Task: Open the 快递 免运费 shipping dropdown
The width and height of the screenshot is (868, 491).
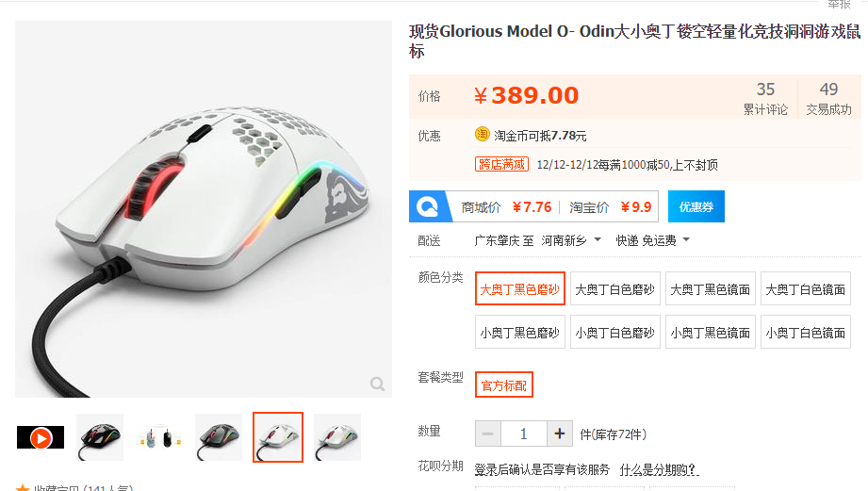Action: [653, 240]
